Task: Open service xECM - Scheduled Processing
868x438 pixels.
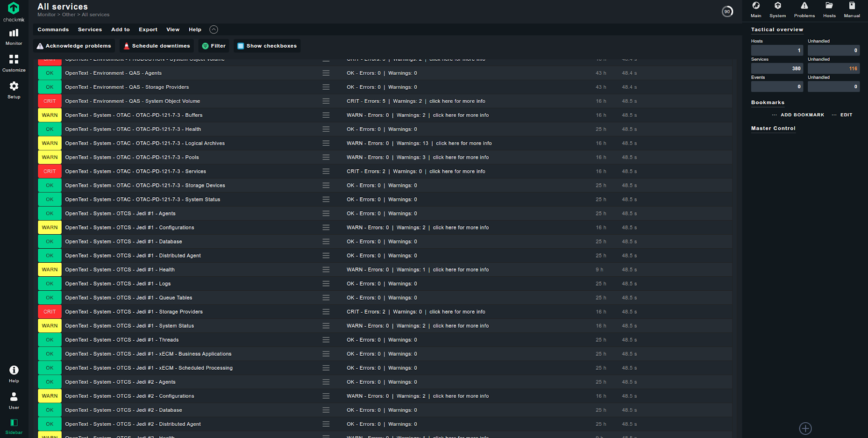Action: (x=149, y=368)
